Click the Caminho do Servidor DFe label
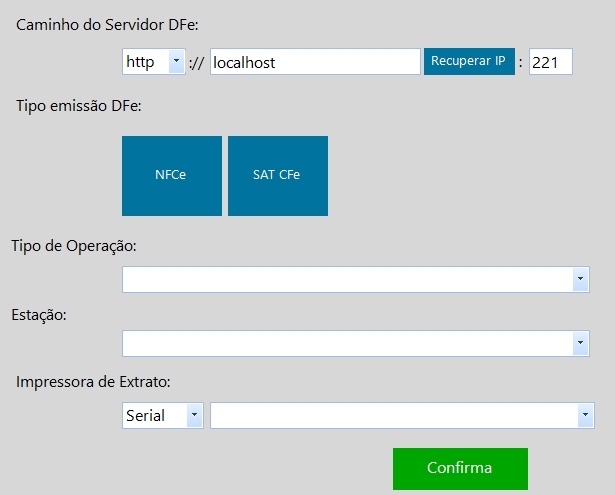 (x=107, y=25)
